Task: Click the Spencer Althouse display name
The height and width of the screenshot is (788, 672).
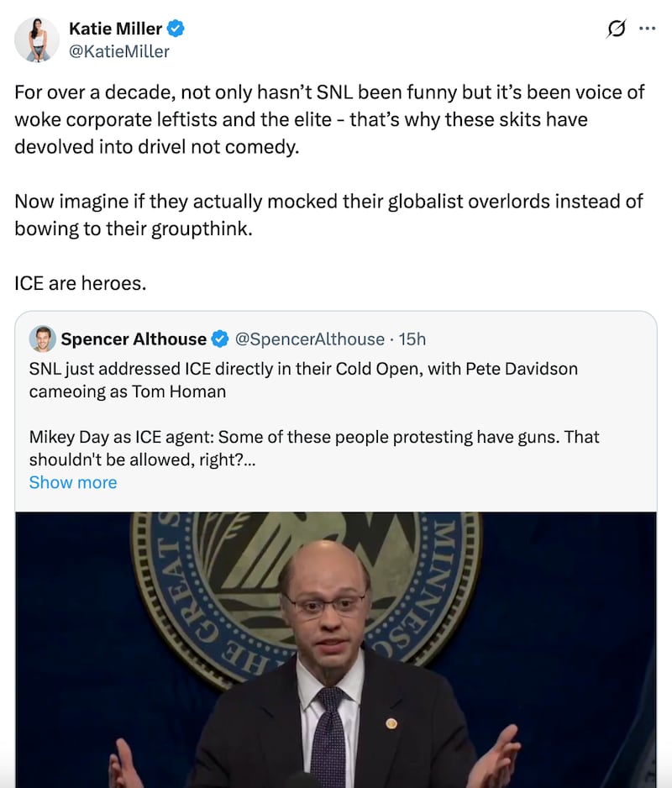Action: (134, 339)
